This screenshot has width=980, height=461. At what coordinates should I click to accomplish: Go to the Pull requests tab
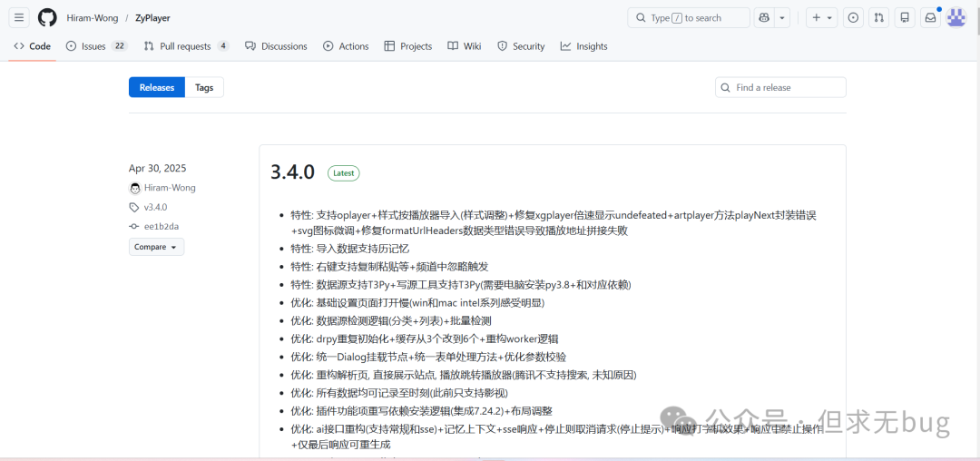[185, 46]
